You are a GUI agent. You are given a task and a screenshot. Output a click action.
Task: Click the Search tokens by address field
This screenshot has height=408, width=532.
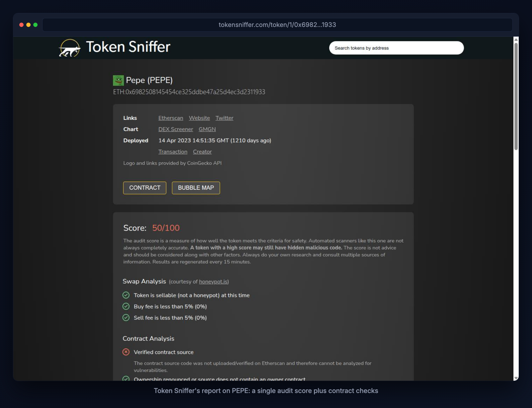point(396,48)
